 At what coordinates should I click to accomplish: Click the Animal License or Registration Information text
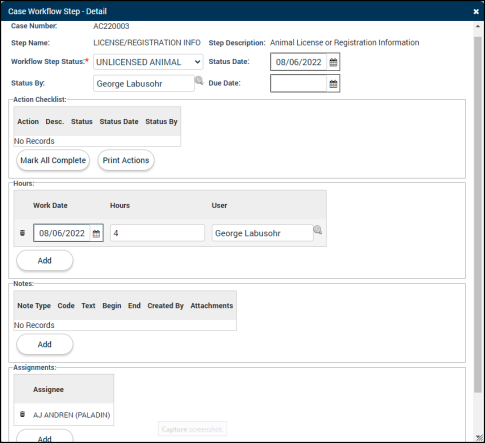coord(344,43)
